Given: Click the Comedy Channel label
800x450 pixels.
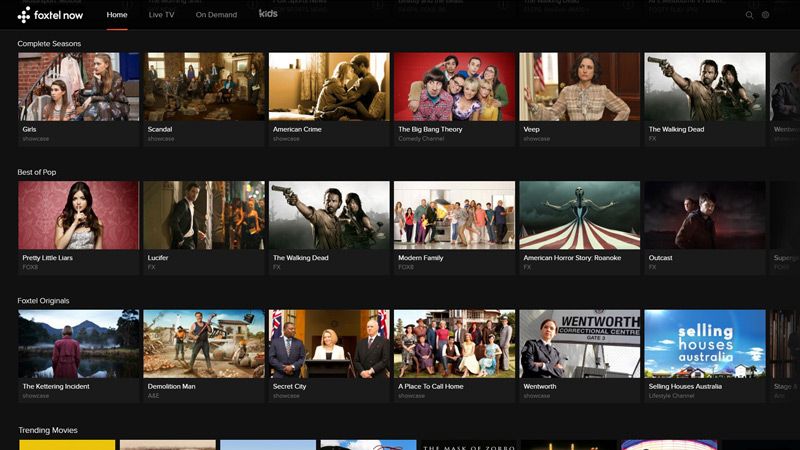Looking at the screenshot, I should (x=421, y=139).
